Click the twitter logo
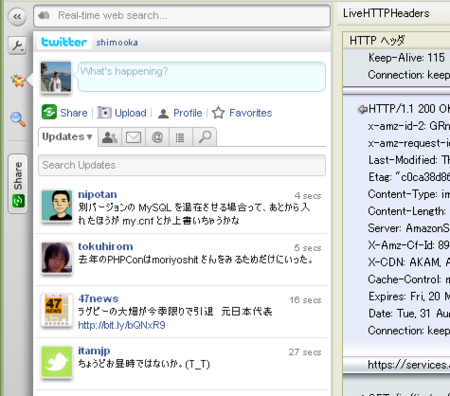The image size is (450, 396). 64,42
